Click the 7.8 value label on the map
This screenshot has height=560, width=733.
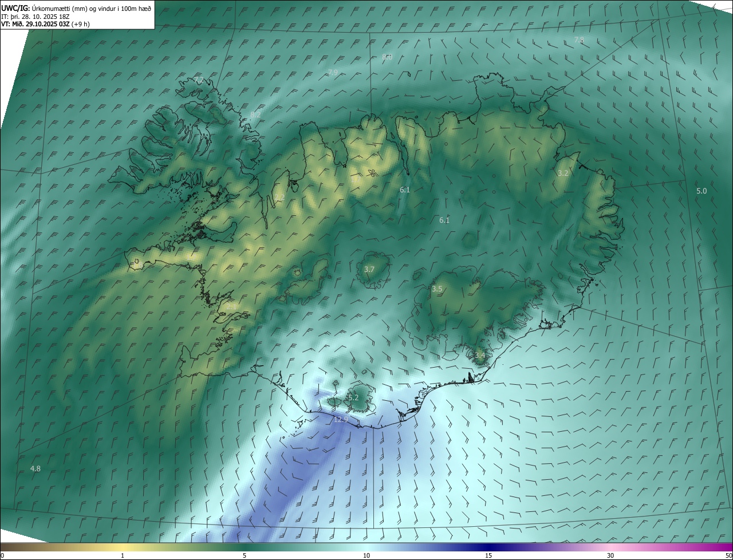[x=579, y=40]
